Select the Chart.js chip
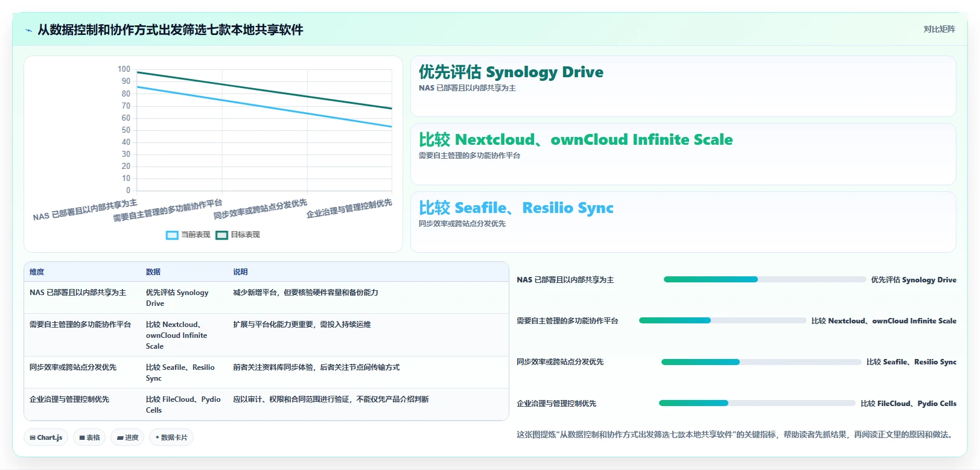The image size is (980, 470). pyautogui.click(x=46, y=437)
